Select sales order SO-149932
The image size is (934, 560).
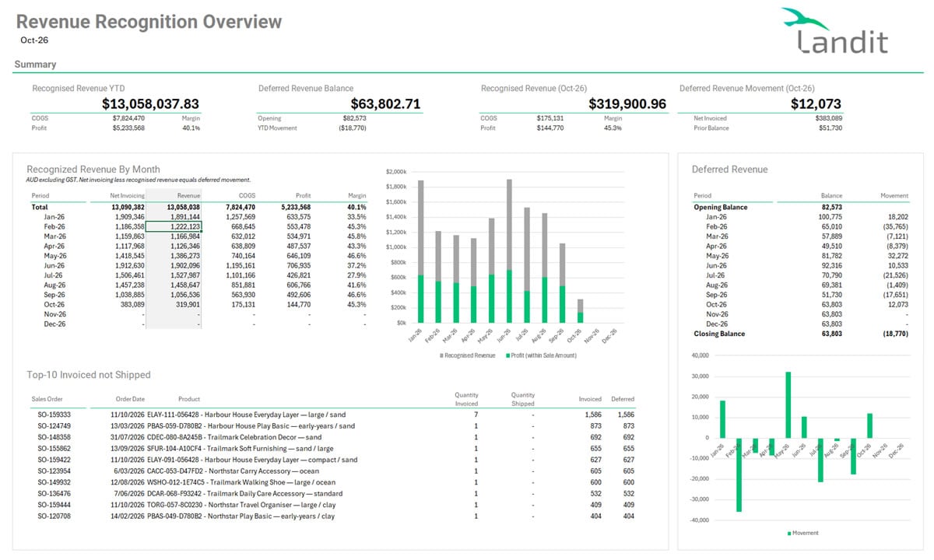(54, 482)
